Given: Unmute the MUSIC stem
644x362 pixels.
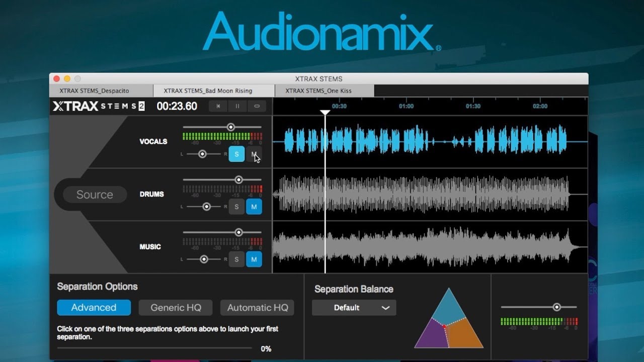Looking at the screenshot, I should click(254, 259).
